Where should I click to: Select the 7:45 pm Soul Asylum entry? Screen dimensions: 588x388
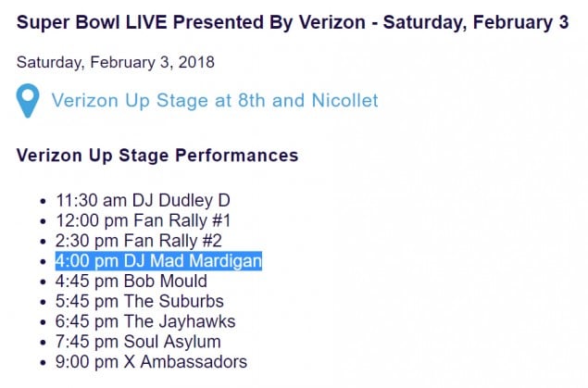click(138, 342)
